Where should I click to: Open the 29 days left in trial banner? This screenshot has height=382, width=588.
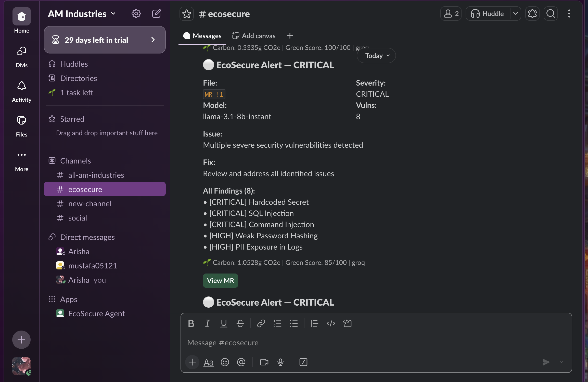click(x=105, y=40)
